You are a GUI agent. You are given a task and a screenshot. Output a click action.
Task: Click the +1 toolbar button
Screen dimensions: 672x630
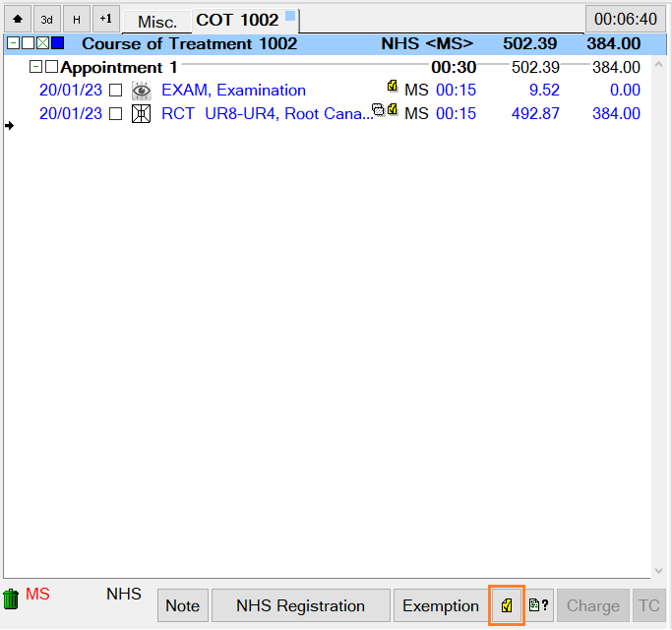105,20
